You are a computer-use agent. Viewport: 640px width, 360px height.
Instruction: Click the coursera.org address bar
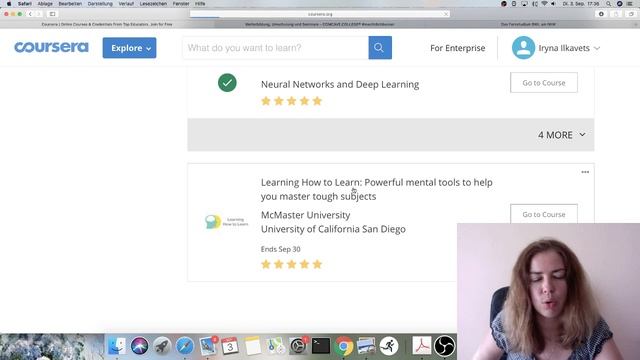click(320, 14)
